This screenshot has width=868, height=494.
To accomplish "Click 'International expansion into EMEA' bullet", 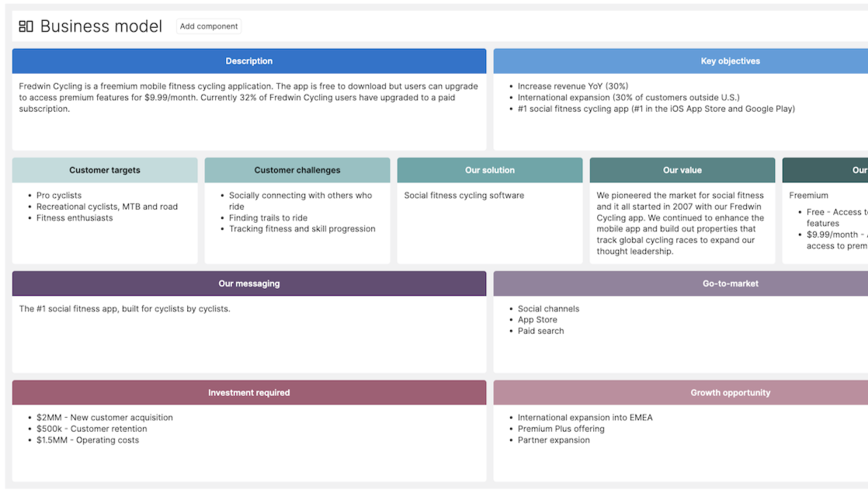I will click(585, 418).
